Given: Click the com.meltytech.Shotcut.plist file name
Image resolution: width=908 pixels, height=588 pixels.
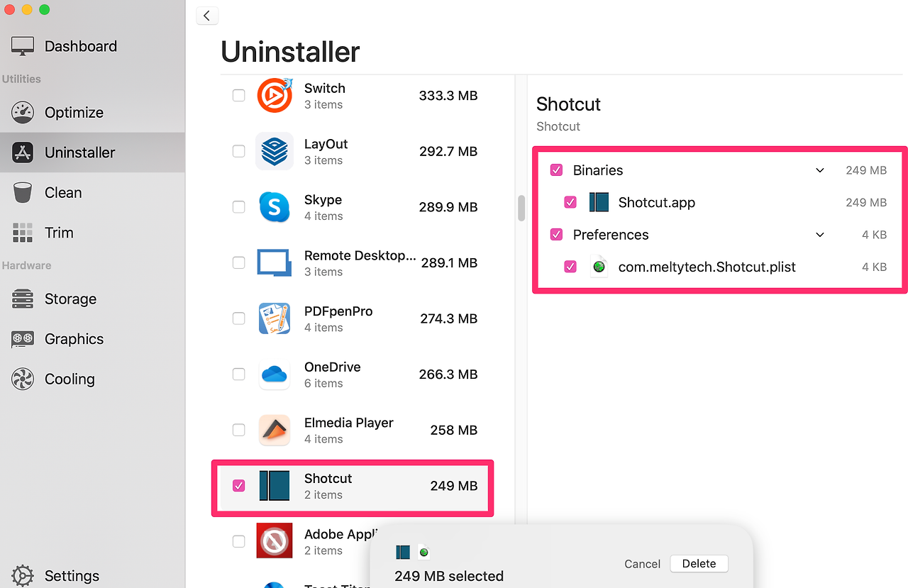Looking at the screenshot, I should (x=707, y=267).
